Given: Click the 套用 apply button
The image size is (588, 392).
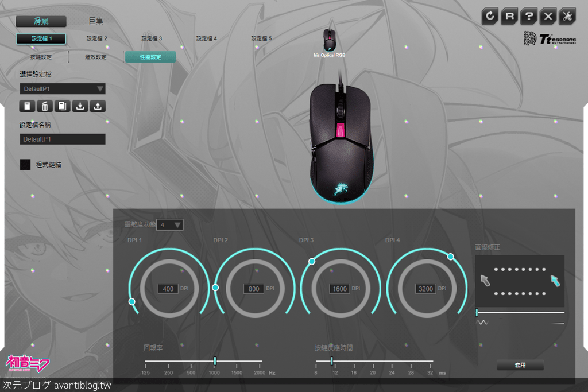Looking at the screenshot, I should point(520,365).
